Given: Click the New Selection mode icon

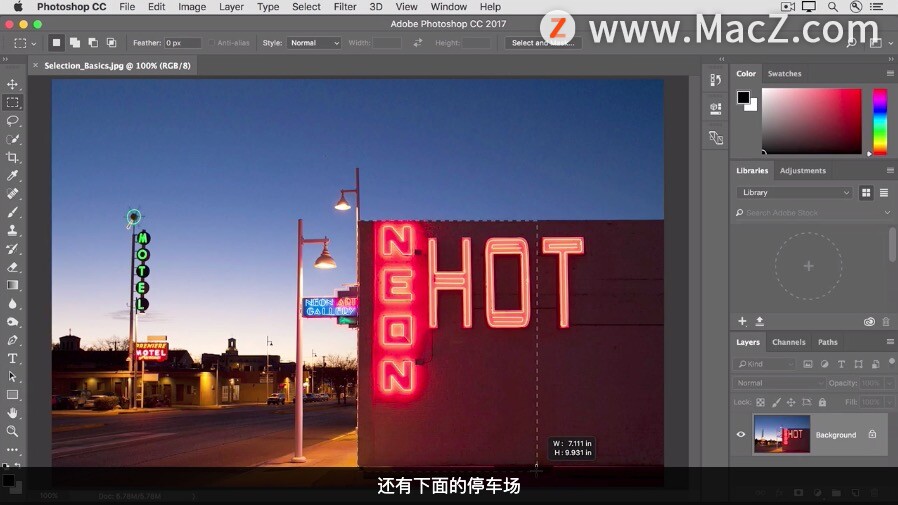Looking at the screenshot, I should click(x=56, y=42).
